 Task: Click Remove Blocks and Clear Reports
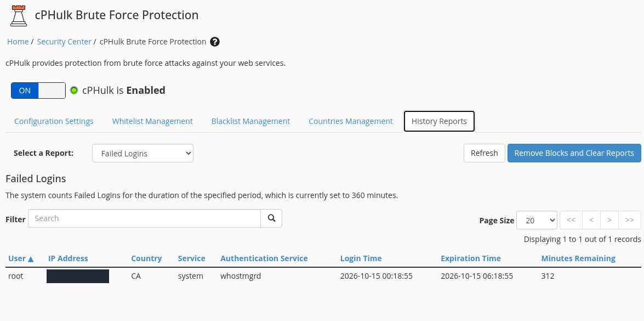coord(574,153)
